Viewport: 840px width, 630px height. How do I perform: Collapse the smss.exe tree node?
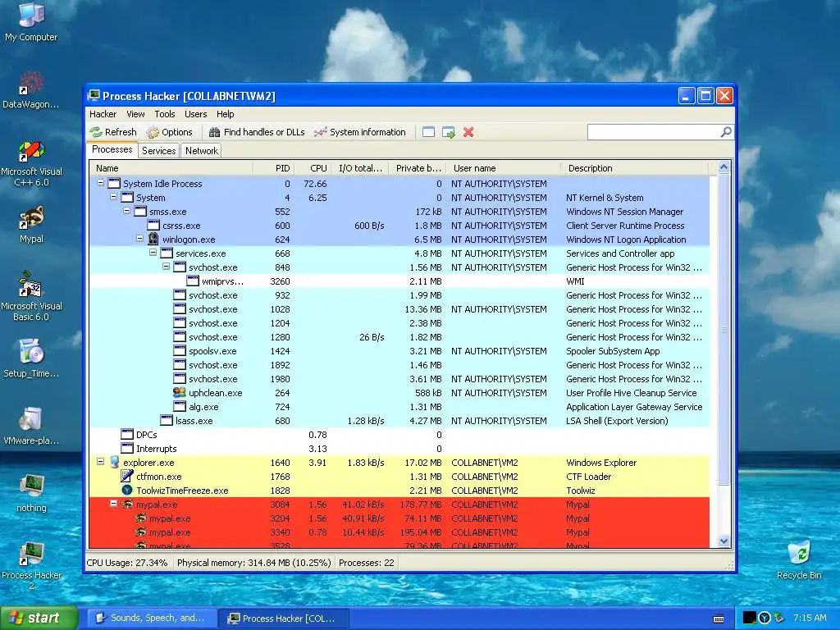[127, 211]
